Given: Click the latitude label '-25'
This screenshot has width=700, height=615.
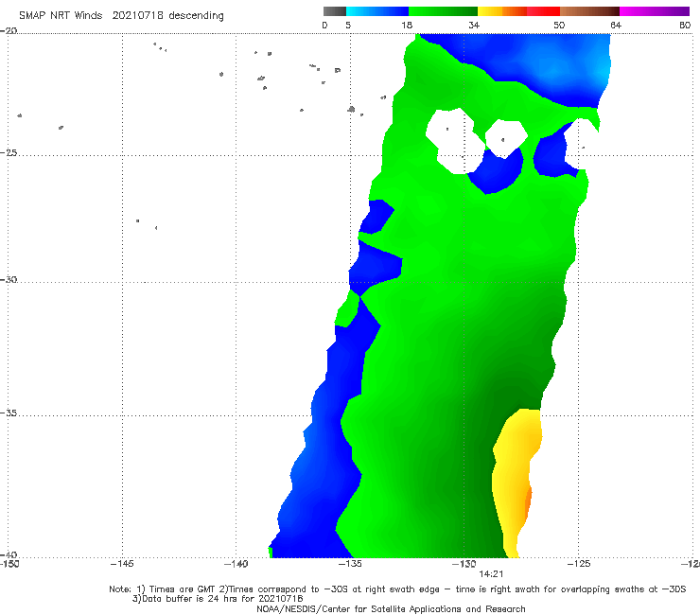Looking at the screenshot, I should [x=9, y=152].
